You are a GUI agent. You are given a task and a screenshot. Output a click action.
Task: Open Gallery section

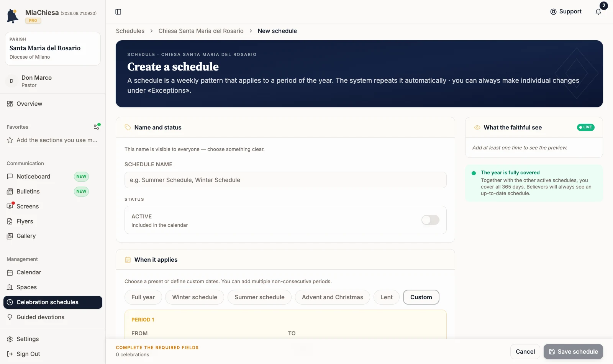point(53,236)
